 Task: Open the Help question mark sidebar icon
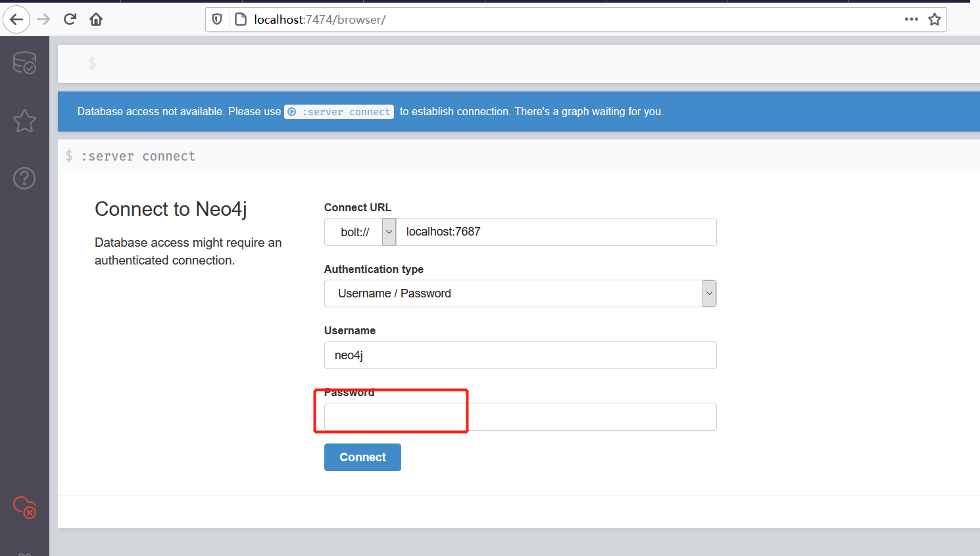tap(25, 178)
